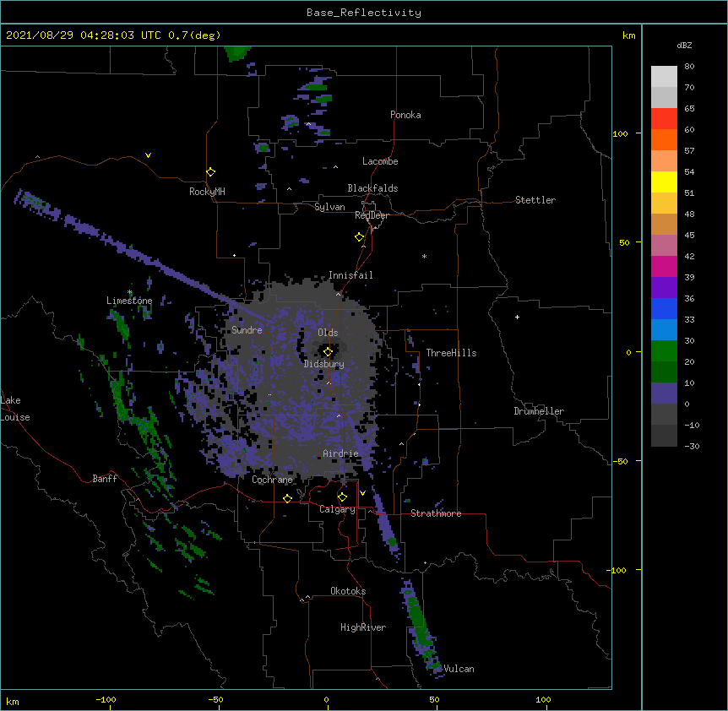Viewport: 728px width, 711px height.
Task: Click the yellow diamond marker above Calgary label
Action: click(342, 497)
